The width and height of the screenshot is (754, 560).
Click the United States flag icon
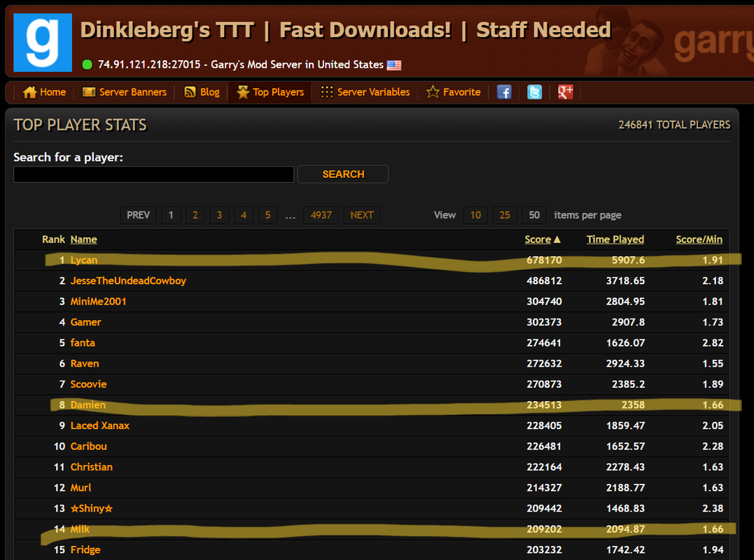click(394, 65)
